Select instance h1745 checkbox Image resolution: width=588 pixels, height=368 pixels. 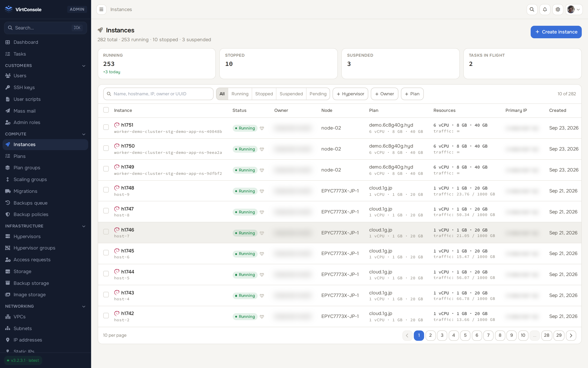(x=106, y=253)
